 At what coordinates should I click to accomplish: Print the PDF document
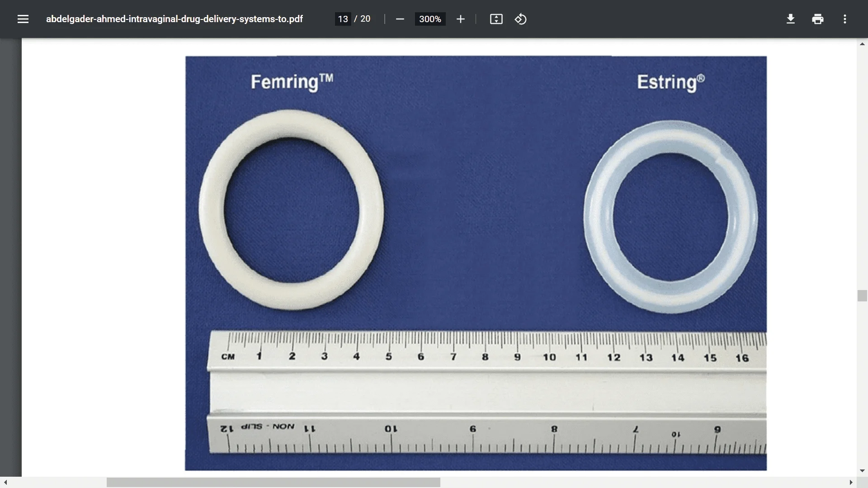point(817,19)
